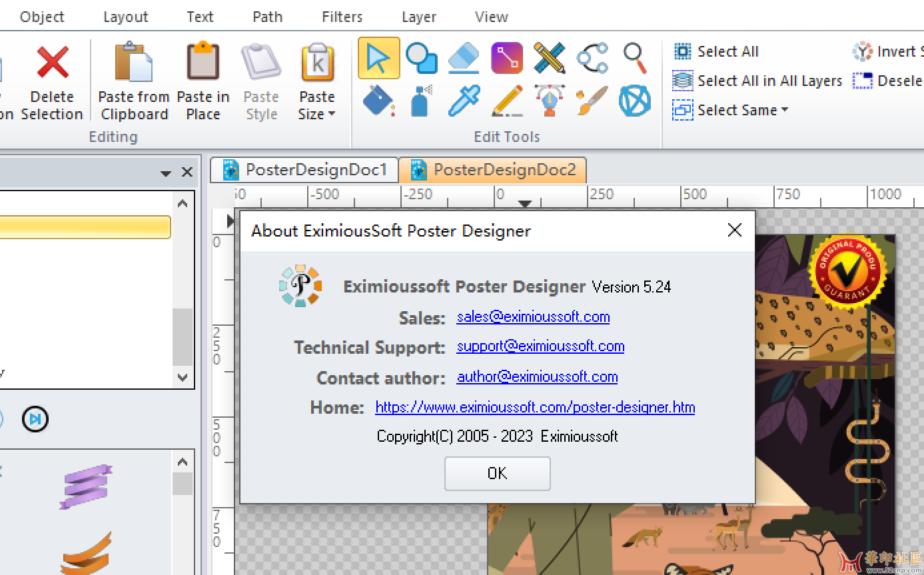924x575 pixels.
Task: Choose the eyedropper color picker tool
Action: tap(464, 101)
